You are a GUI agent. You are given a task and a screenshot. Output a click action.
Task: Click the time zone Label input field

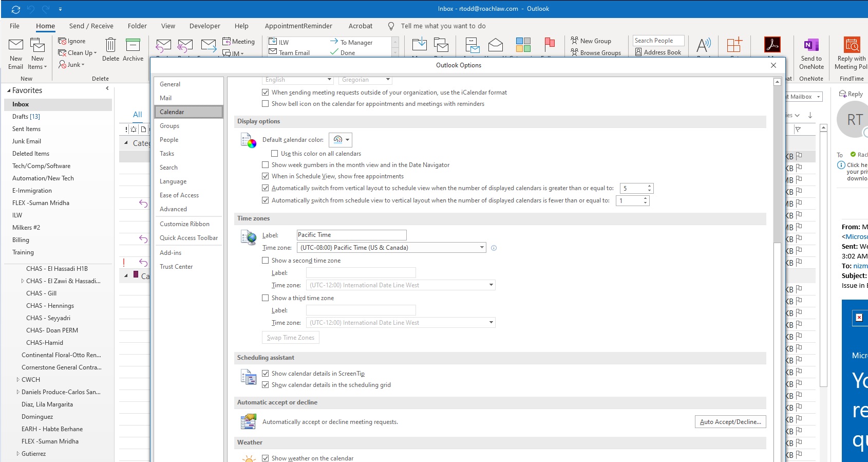(x=352, y=235)
